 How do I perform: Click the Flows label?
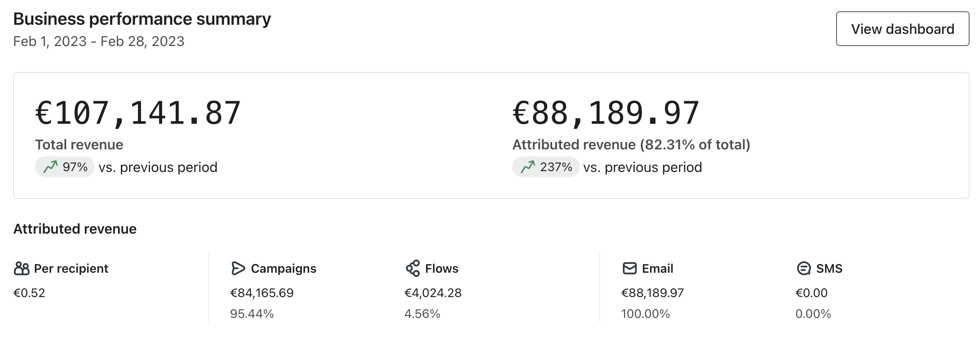tap(441, 269)
